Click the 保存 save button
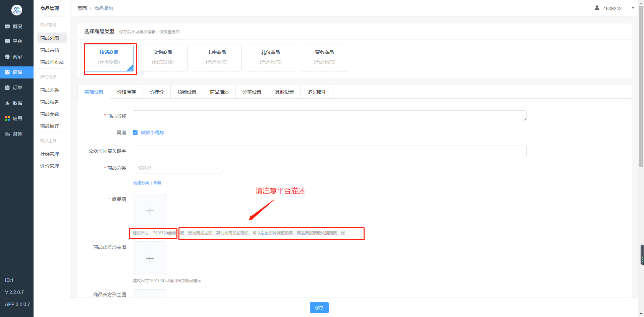Image resolution: width=644 pixels, height=317 pixels. [319, 308]
